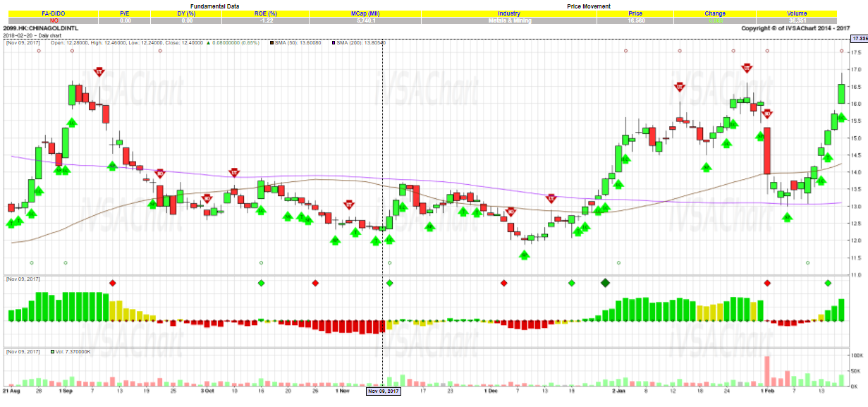Click the 'SMA (200): 13.80540' legend text
This screenshot has width=868, height=407.
(x=361, y=43)
